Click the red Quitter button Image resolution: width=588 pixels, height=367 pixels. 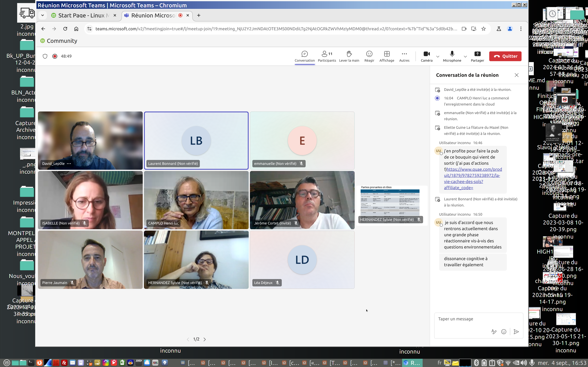[505, 56]
